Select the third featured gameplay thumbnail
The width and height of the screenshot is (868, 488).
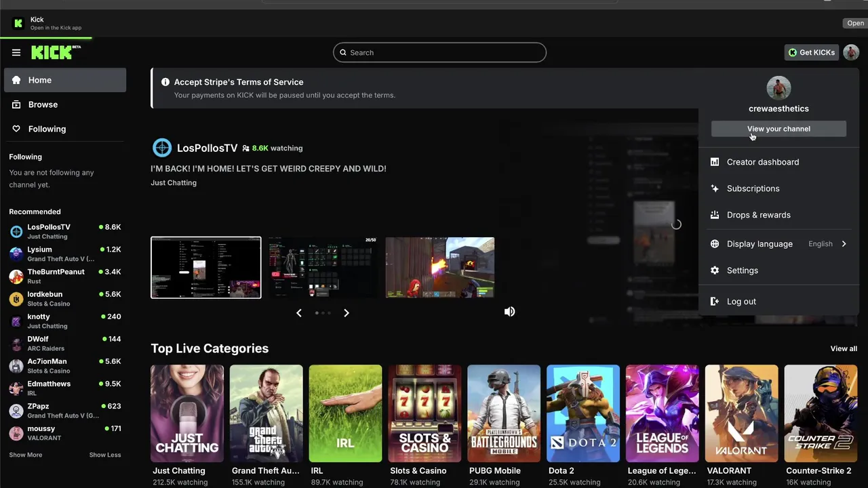pyautogui.click(x=440, y=268)
